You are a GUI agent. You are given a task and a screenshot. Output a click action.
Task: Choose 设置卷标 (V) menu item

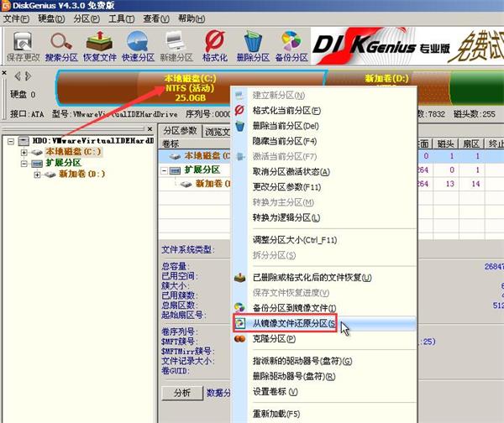(276, 391)
